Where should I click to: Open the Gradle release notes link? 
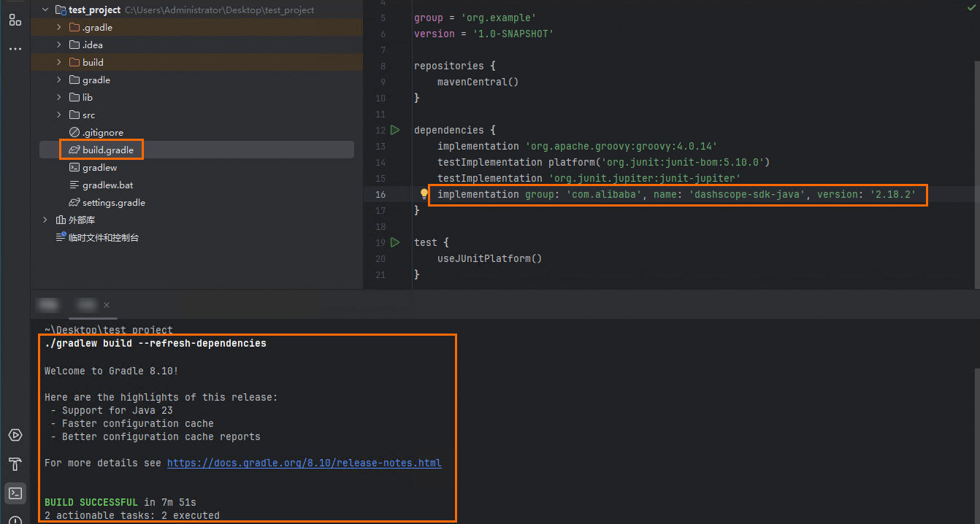click(304, 463)
